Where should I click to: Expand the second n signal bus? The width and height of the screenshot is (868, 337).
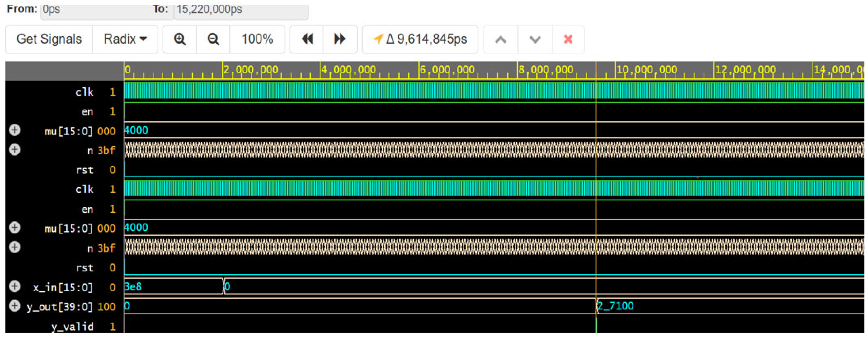pos(14,247)
